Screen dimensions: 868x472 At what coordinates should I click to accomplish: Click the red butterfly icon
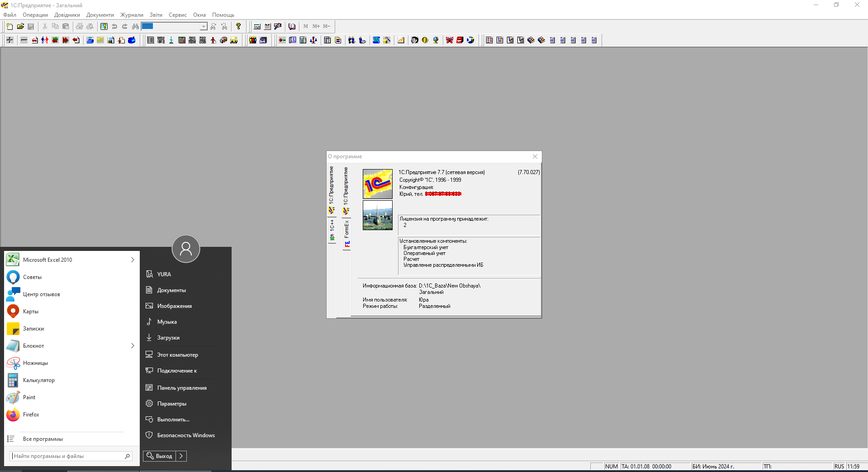click(x=449, y=40)
